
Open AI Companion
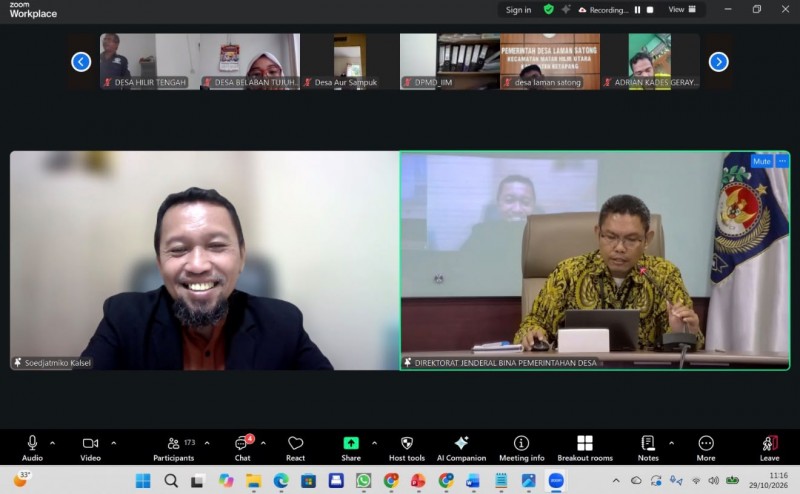tap(461, 448)
